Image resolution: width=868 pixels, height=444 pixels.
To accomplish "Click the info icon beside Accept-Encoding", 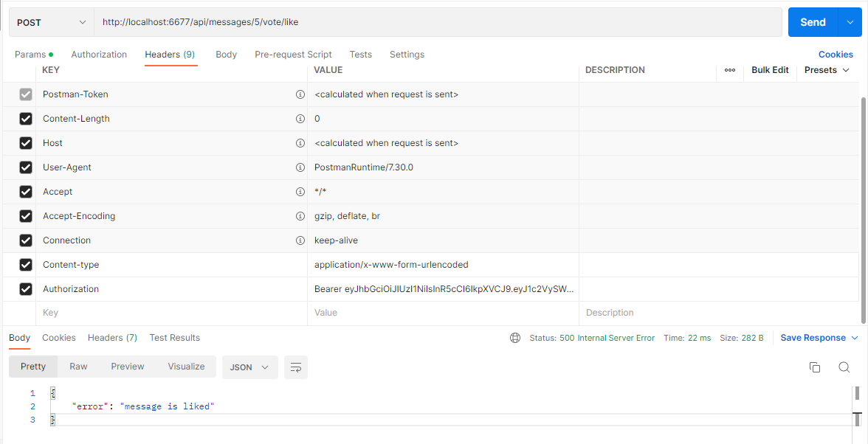I will pyautogui.click(x=300, y=216).
